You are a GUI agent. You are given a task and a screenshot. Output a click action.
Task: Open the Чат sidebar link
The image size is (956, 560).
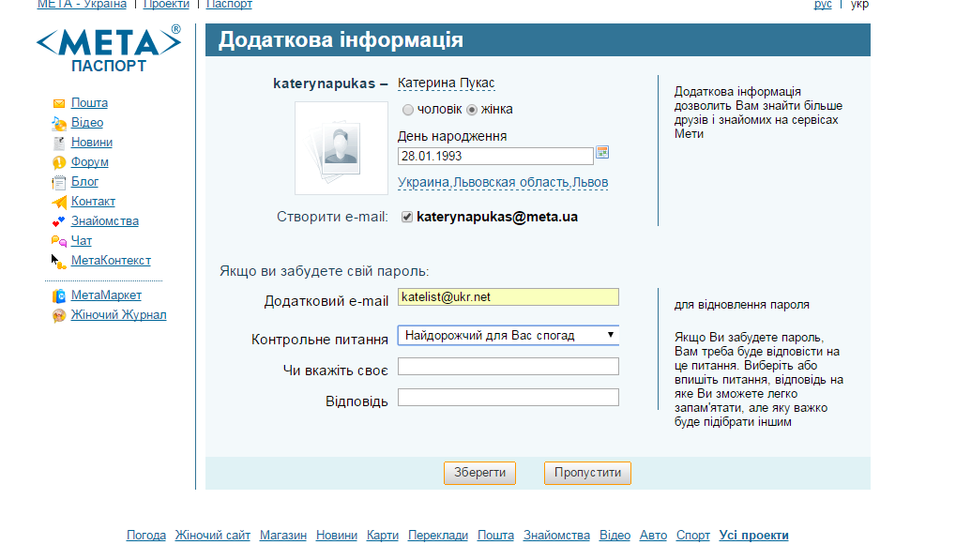point(82,241)
